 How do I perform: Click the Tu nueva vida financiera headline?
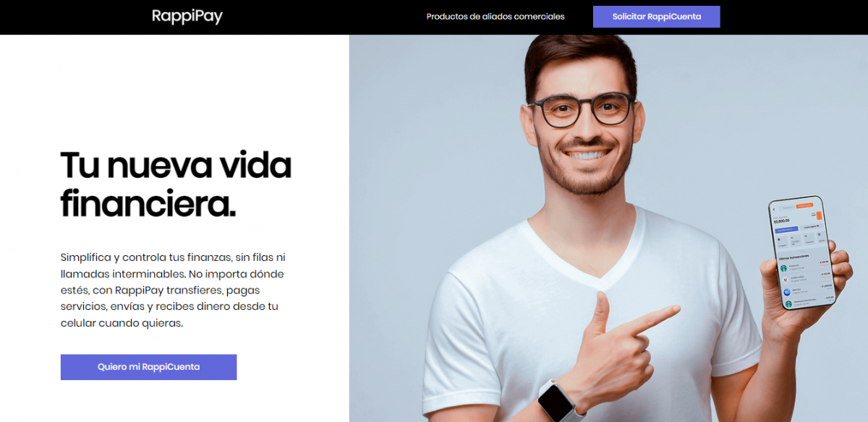tap(176, 185)
